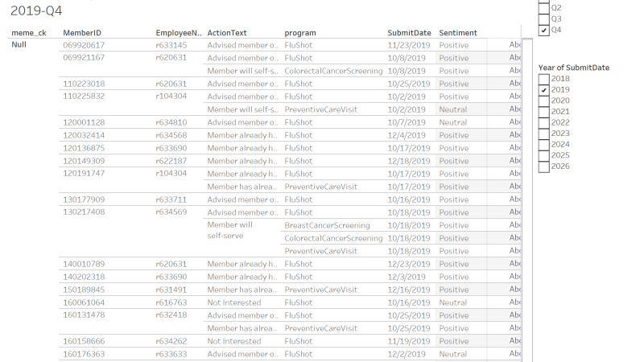
Task: Select employee r633145 cell
Action: pos(171,45)
